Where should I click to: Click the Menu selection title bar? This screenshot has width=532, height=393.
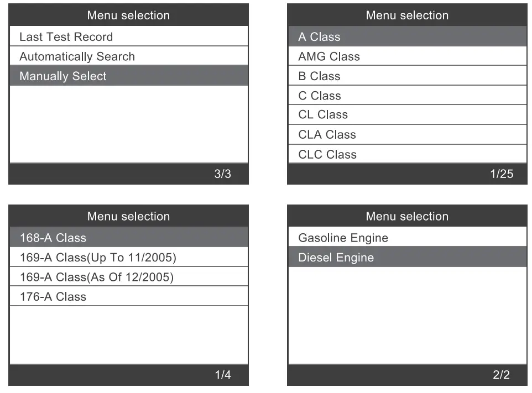[128, 15]
